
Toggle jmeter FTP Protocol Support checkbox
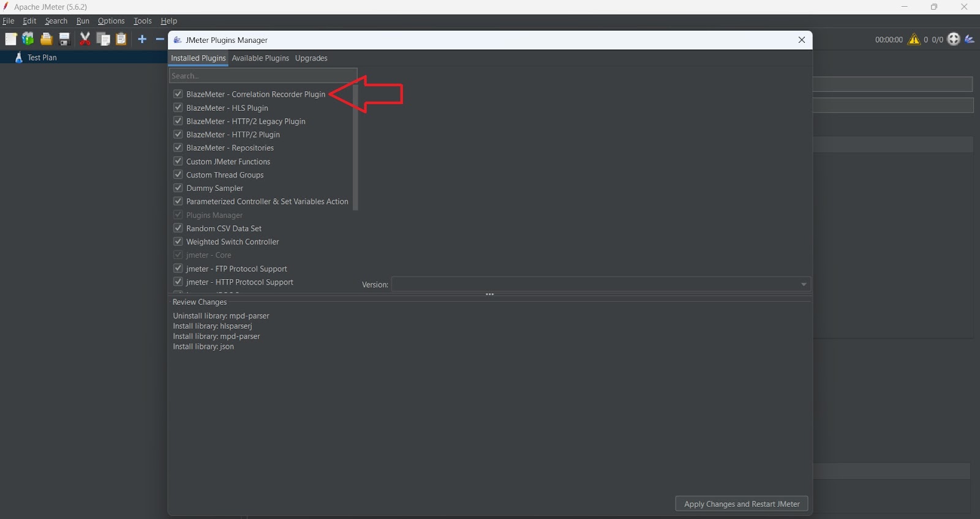(x=178, y=268)
